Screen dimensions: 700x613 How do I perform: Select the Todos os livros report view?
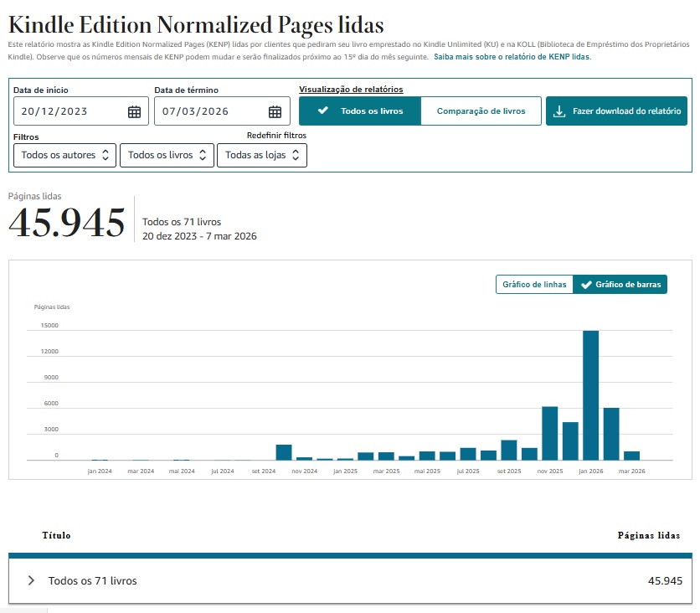358,110
